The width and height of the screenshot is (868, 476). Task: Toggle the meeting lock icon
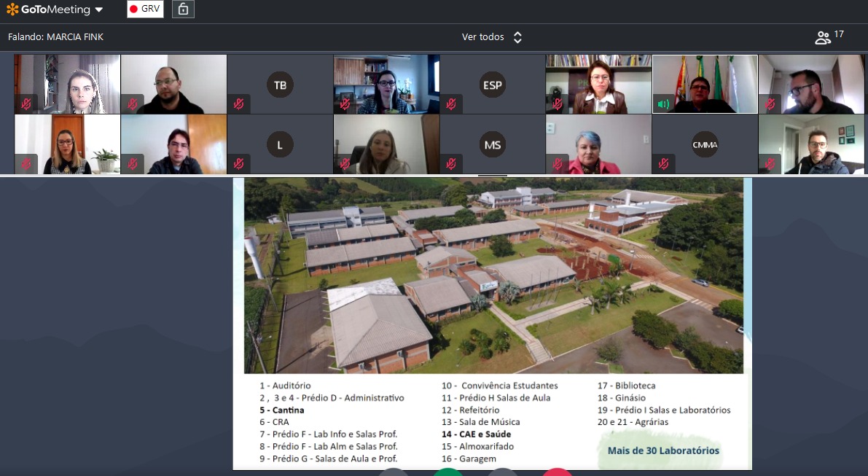coord(183,9)
